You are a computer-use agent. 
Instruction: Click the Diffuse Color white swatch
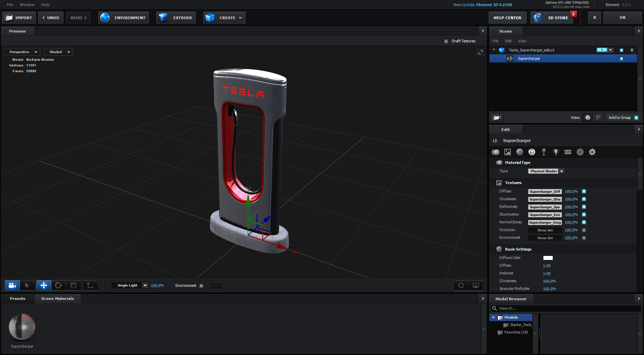(548, 258)
